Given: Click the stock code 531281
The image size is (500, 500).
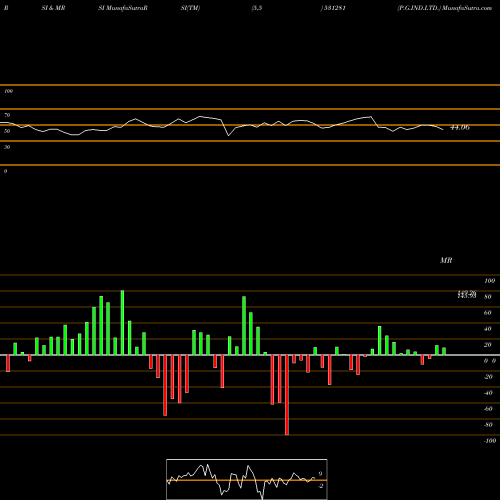Looking at the screenshot, I should point(334,8).
